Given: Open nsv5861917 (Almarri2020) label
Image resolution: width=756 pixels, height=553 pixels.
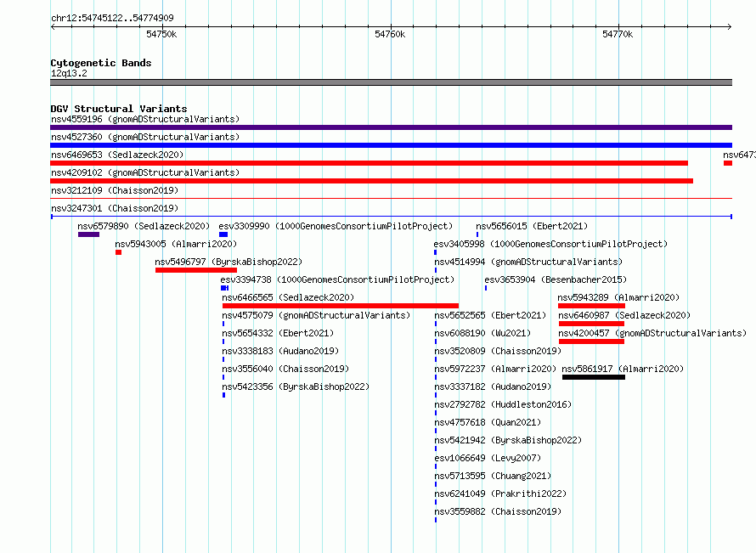Looking at the screenshot, I should click(x=623, y=369).
